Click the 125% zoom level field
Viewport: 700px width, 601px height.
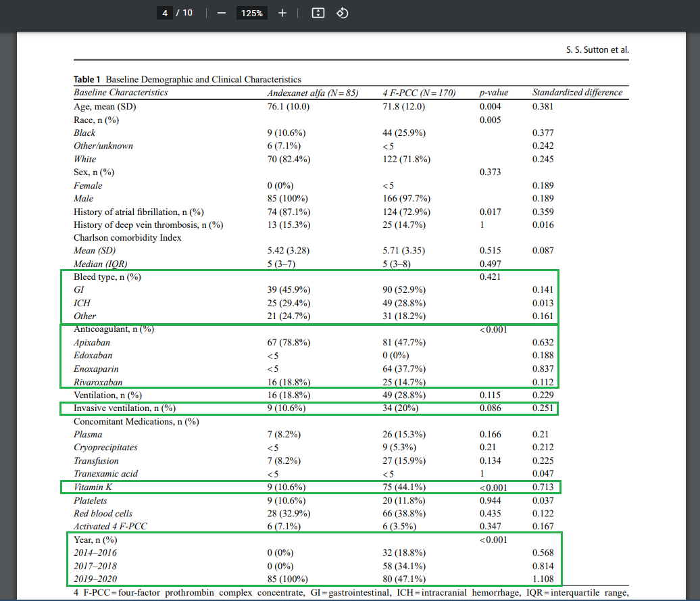(252, 14)
